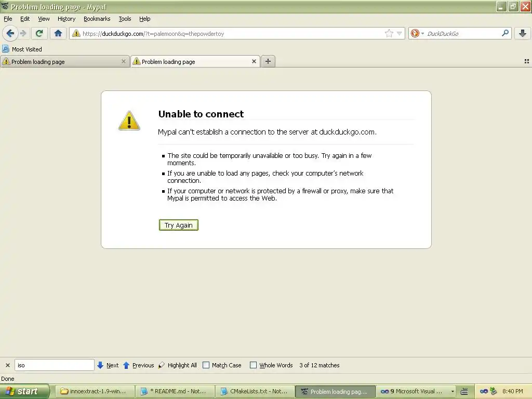
Task: Click the Try Again button
Action: [179, 225]
